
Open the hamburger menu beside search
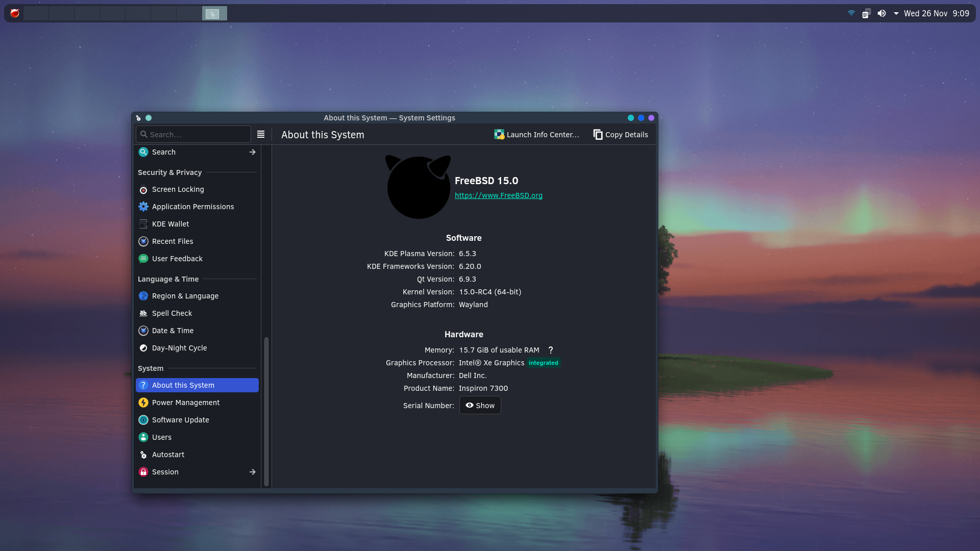pyautogui.click(x=261, y=135)
